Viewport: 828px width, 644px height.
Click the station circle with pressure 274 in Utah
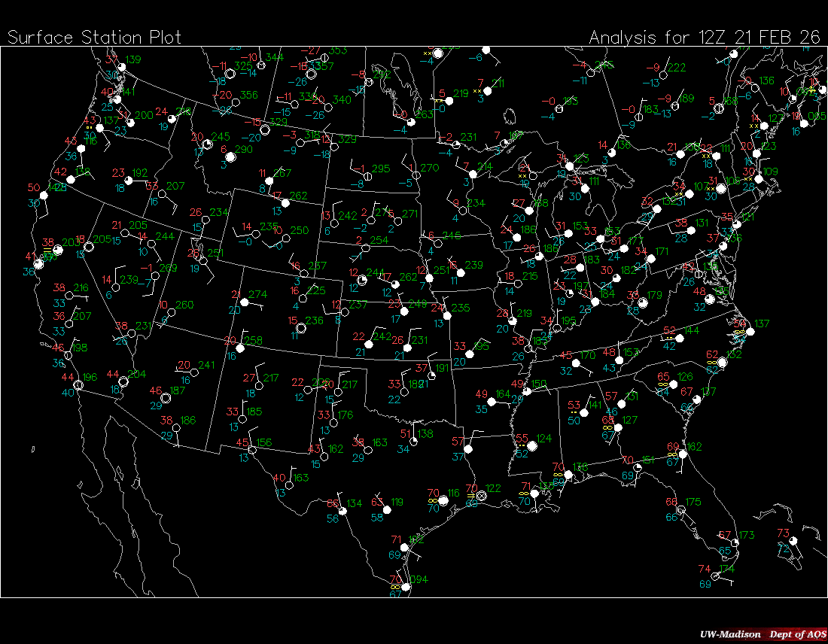242,302
